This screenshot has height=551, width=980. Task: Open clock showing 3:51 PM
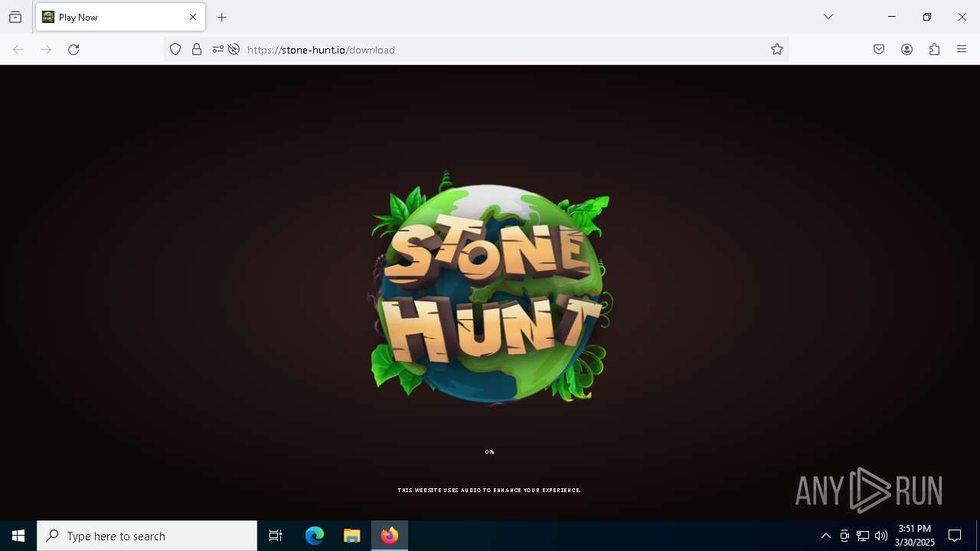pyautogui.click(x=915, y=536)
